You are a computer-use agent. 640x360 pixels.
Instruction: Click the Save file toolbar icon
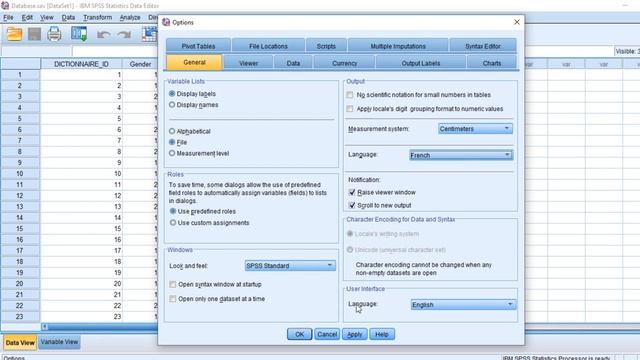pyautogui.click(x=35, y=34)
